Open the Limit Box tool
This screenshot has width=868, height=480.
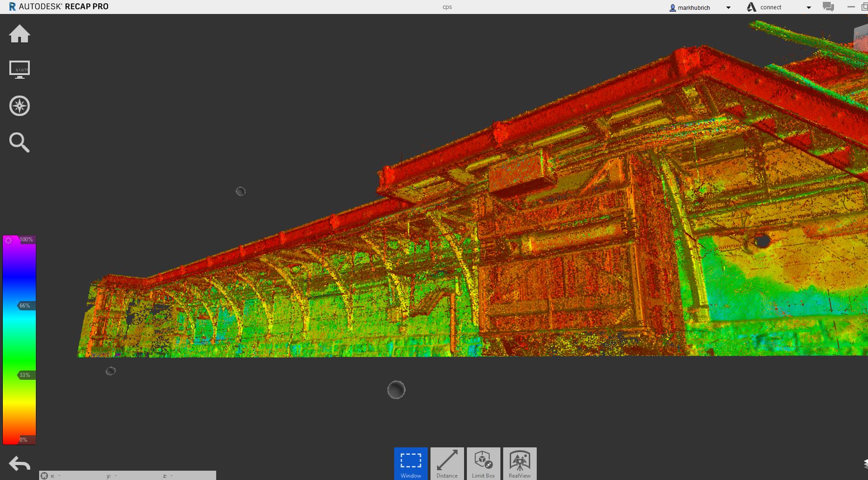pyautogui.click(x=483, y=463)
